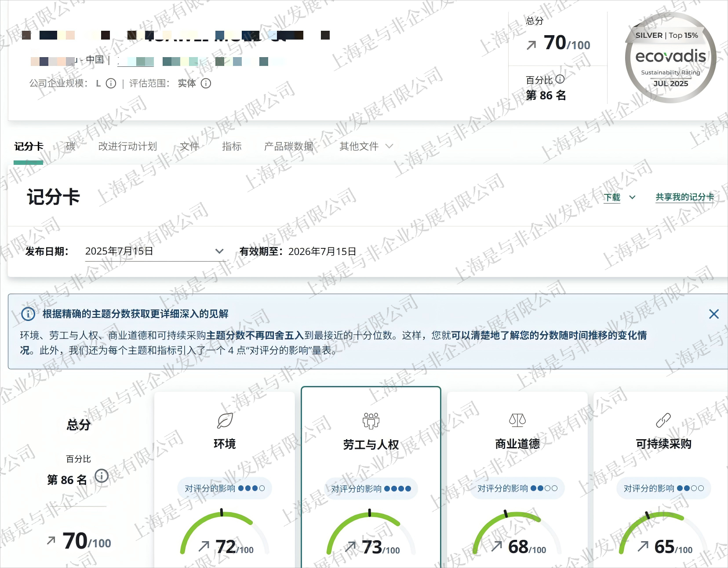Expand the 其他文件 tab menu
The image size is (728, 568).
pos(366,146)
